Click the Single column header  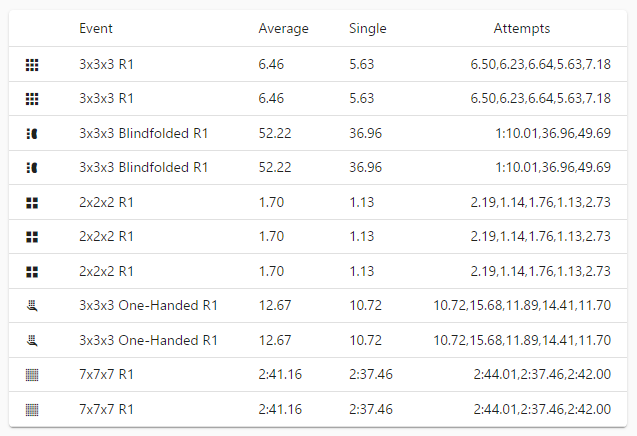[x=368, y=28]
